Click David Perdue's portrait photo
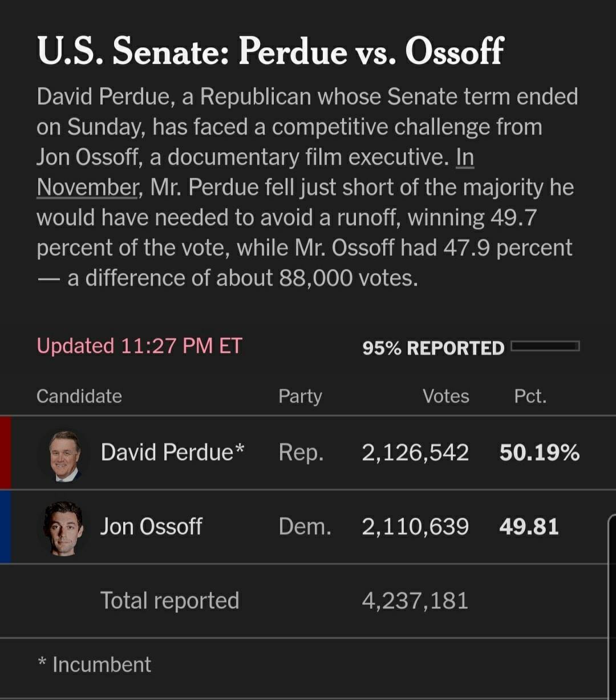The image size is (616, 700). click(x=64, y=455)
